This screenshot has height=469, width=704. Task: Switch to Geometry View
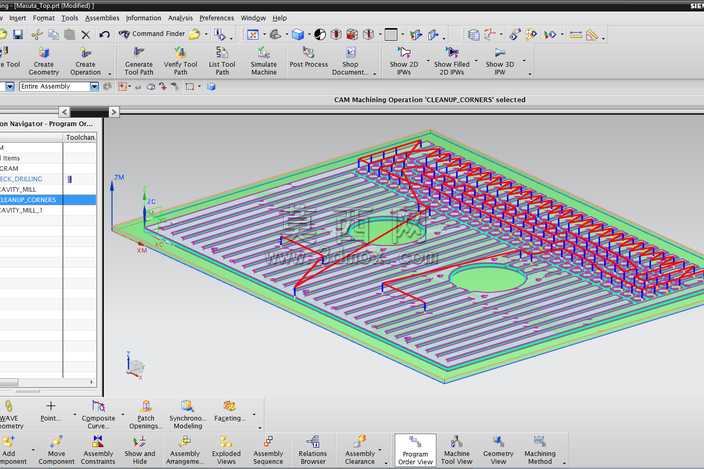[x=498, y=450]
